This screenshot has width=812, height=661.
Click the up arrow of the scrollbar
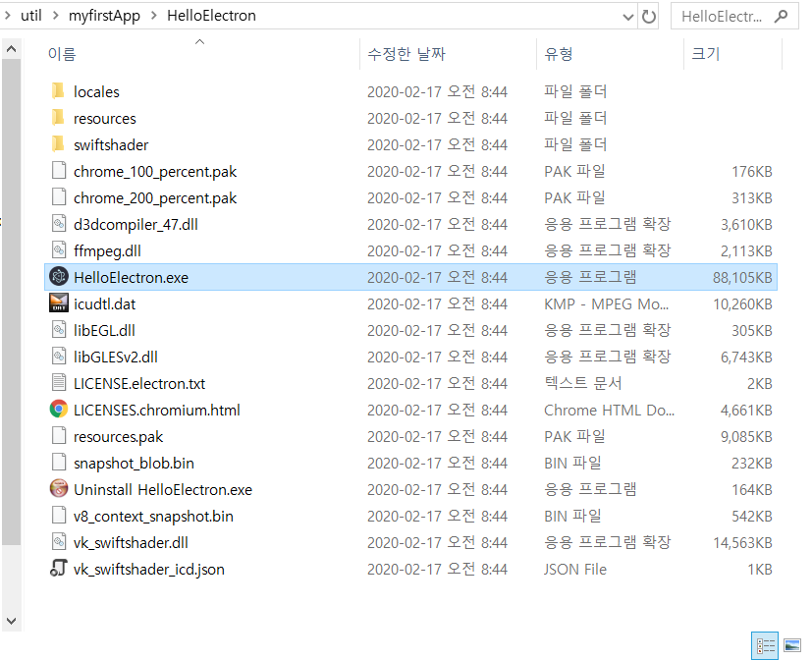[11, 49]
